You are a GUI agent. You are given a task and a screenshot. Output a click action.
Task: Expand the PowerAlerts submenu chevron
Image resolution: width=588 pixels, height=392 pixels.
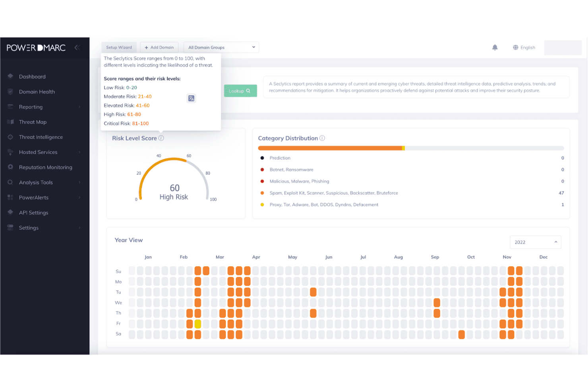point(79,197)
